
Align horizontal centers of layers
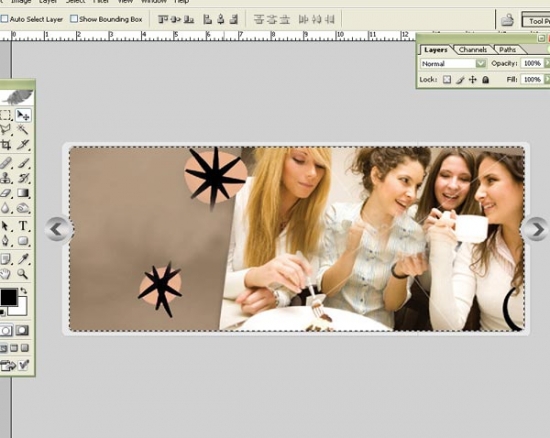(221, 19)
